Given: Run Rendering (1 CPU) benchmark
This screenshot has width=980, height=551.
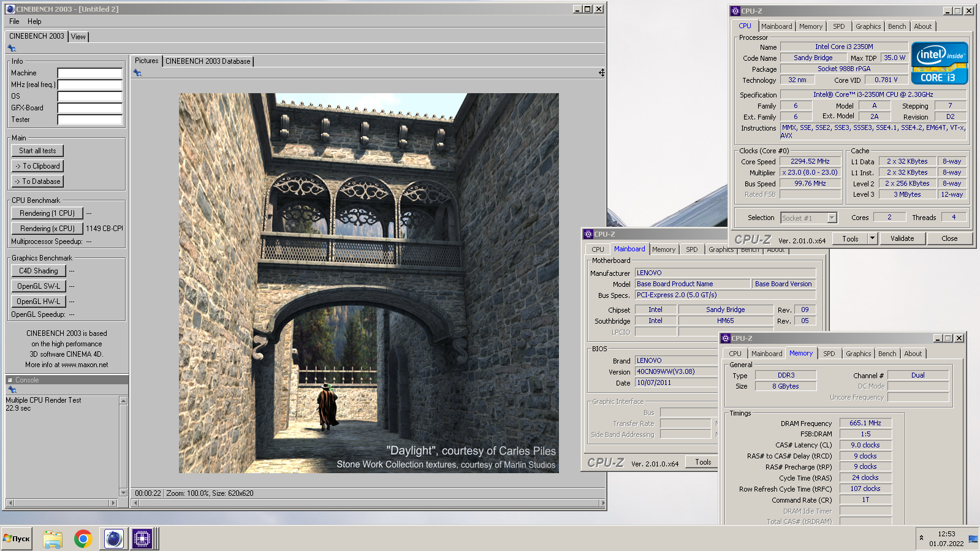Looking at the screenshot, I should 47,213.
